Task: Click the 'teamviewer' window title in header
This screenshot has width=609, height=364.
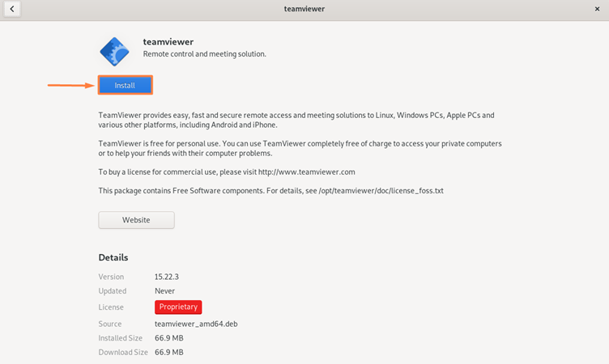Action: [304, 9]
